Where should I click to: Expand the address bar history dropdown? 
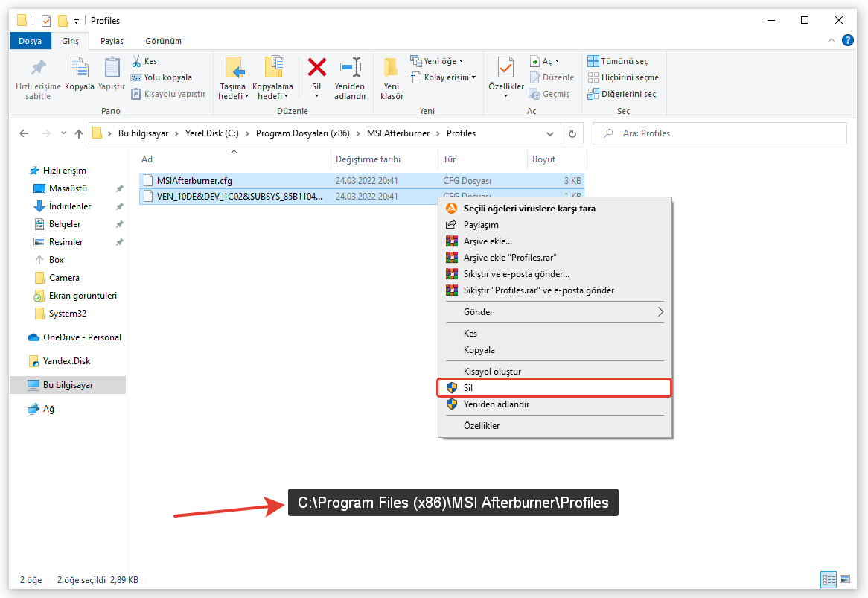tap(550, 133)
